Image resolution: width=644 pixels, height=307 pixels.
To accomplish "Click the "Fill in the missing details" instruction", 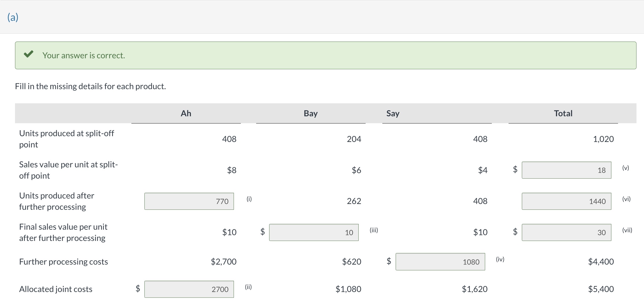I will click(x=90, y=86).
